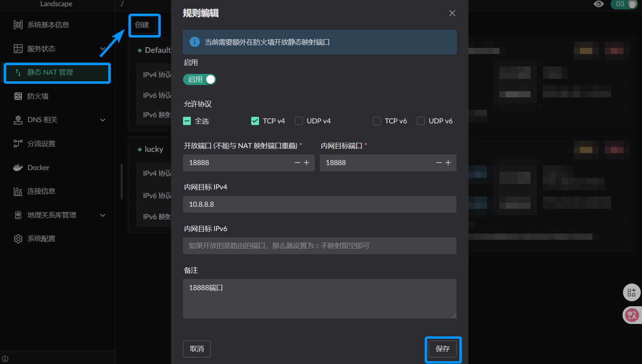Image resolution: width=642 pixels, height=364 pixels.
Task: Click the 内网目标 IPv6 input field
Action: pyautogui.click(x=319, y=246)
